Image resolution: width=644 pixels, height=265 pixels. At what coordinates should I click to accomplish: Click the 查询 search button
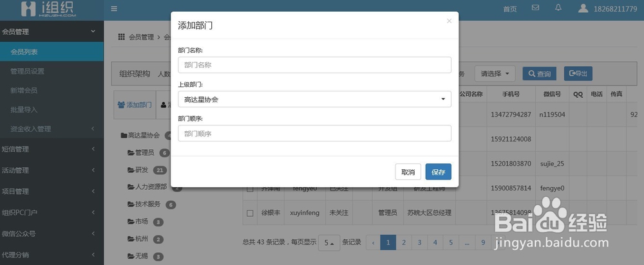tap(539, 74)
